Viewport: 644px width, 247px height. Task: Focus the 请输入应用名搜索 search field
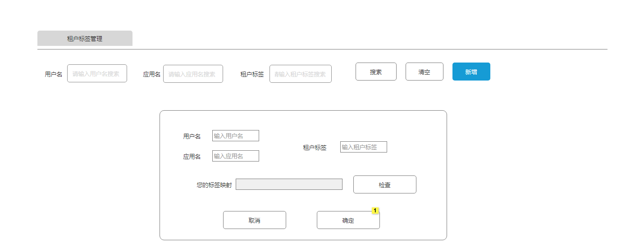pos(193,74)
